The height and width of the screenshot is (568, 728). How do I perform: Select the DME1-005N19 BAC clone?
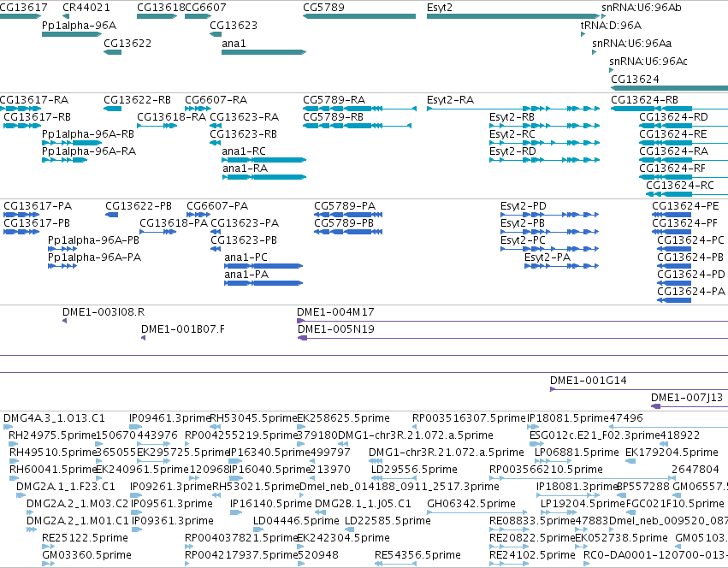point(512,338)
